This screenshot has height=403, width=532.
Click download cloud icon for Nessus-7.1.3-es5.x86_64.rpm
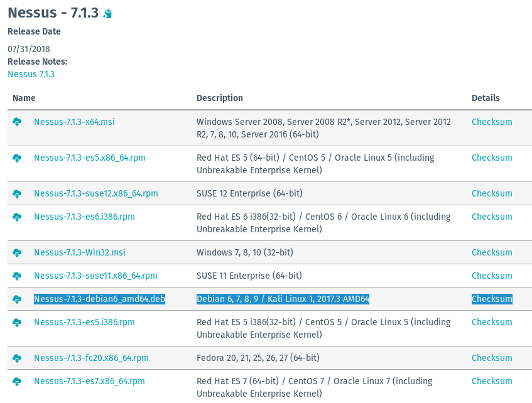pyautogui.click(x=17, y=158)
